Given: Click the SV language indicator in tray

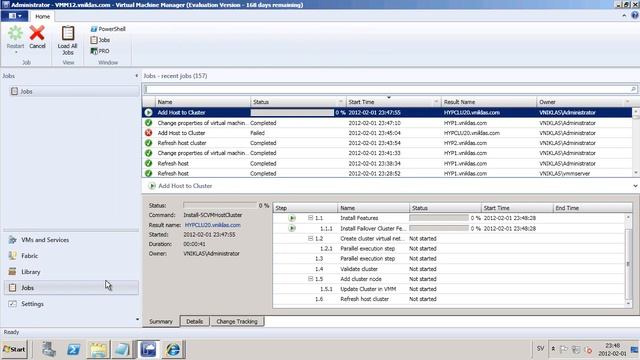Looking at the screenshot, I should pos(540,349).
